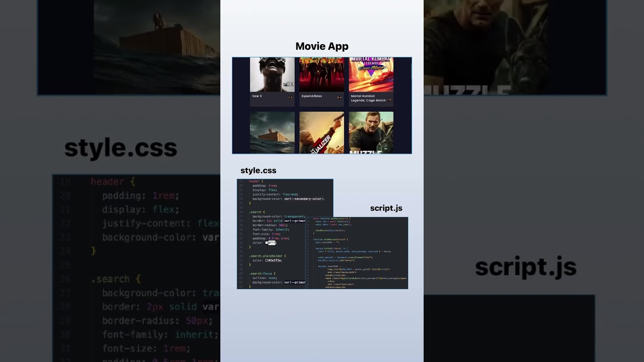This screenshot has height=362, width=644.
Task: Open the Saw X movie poster
Action: [x=272, y=74]
